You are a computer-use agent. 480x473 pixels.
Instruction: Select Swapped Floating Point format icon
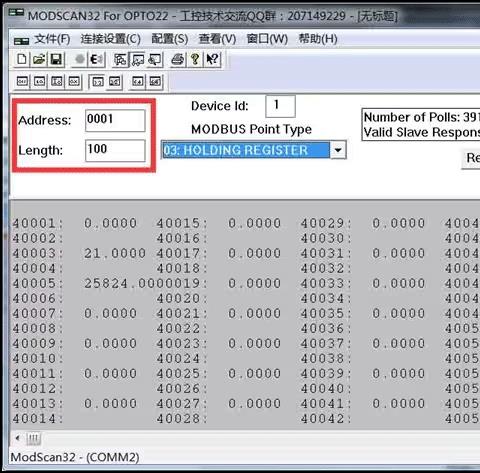(x=115, y=81)
